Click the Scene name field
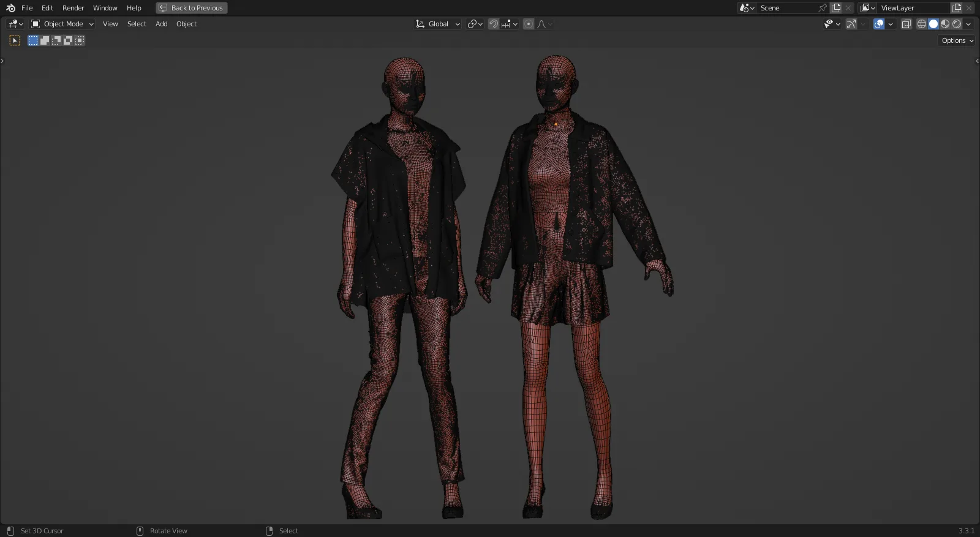The width and height of the screenshot is (980, 537). click(788, 8)
